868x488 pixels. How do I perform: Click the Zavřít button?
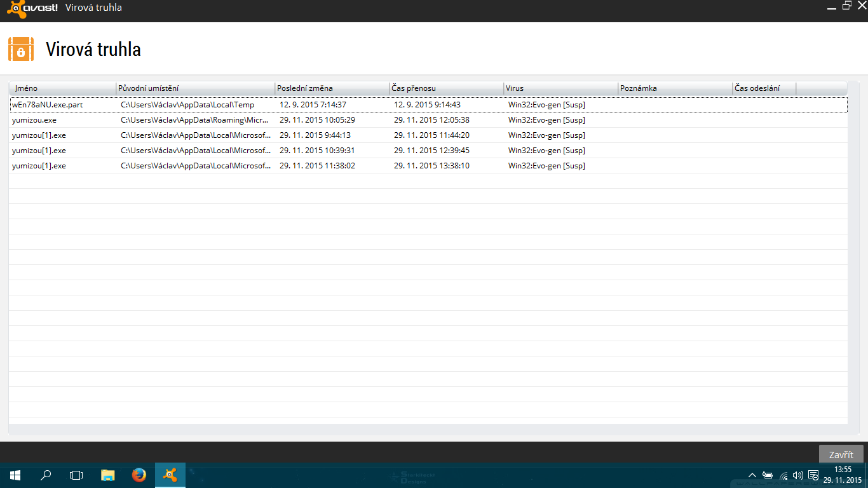click(841, 454)
